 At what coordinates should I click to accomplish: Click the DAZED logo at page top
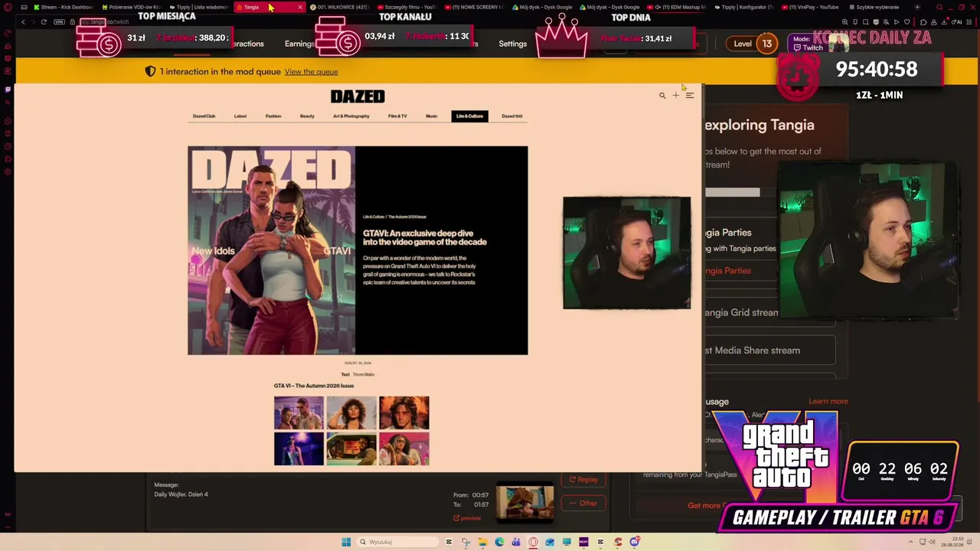(358, 96)
